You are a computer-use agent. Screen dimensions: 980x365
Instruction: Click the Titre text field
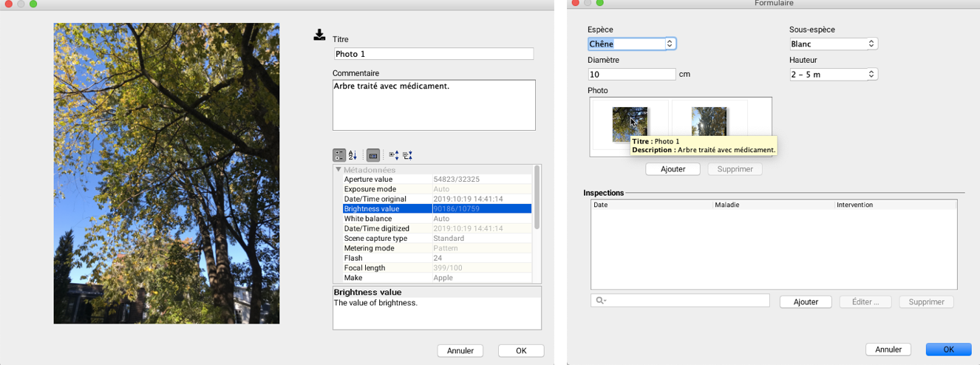point(433,54)
